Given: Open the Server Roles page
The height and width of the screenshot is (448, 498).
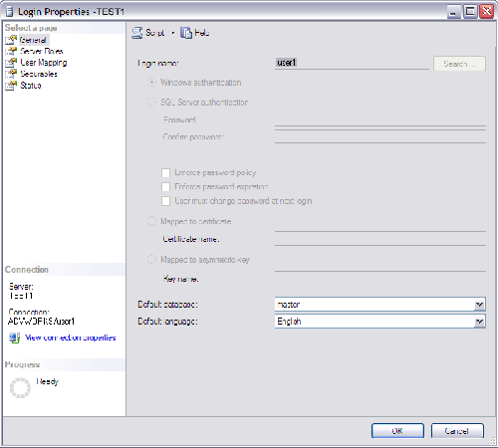Looking at the screenshot, I should tap(42, 51).
